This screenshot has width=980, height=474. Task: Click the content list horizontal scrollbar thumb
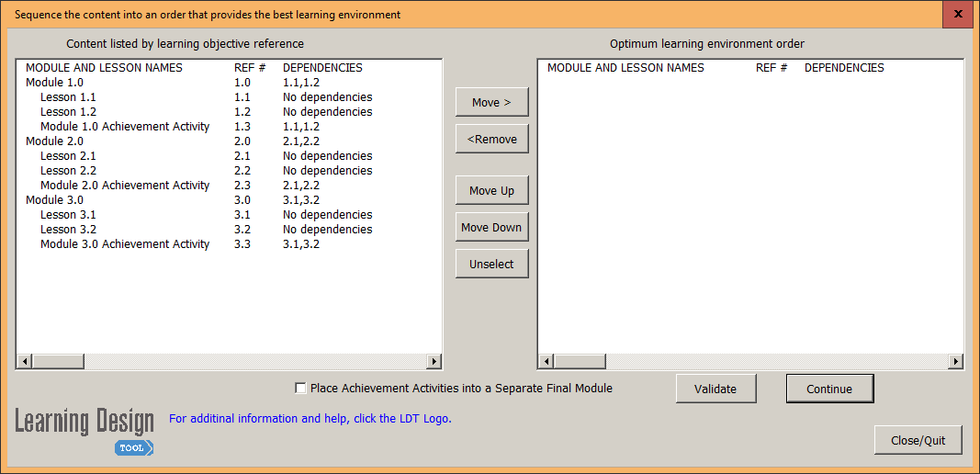point(58,361)
